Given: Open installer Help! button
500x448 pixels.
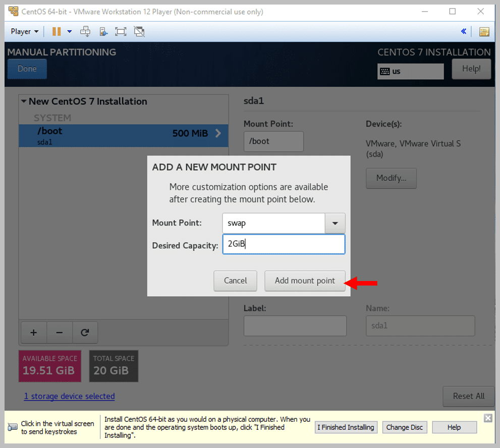Looking at the screenshot, I should [471, 69].
